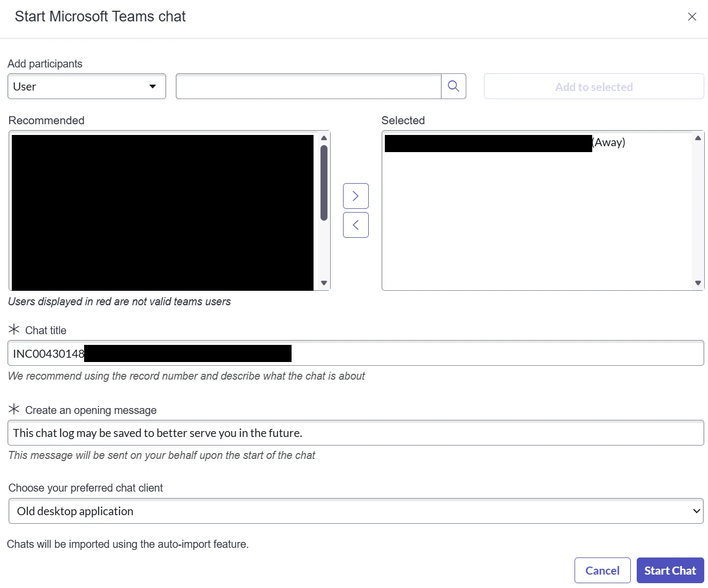Remove participant with left arrow button

[356, 225]
